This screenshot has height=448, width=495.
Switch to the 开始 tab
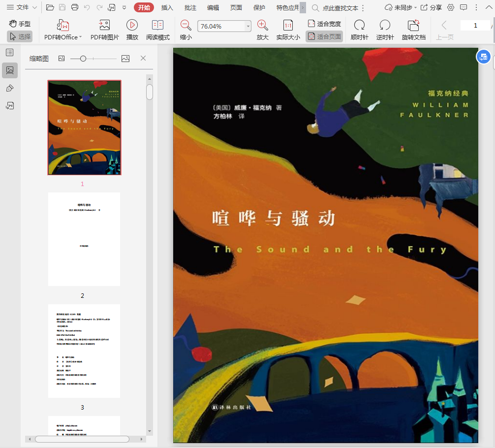144,7
